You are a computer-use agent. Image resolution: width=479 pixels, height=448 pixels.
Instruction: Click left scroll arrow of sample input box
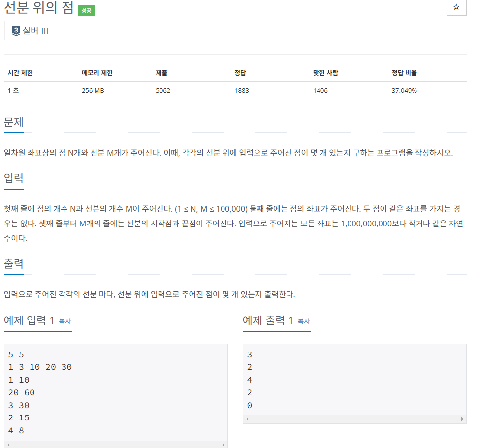coord(8,445)
